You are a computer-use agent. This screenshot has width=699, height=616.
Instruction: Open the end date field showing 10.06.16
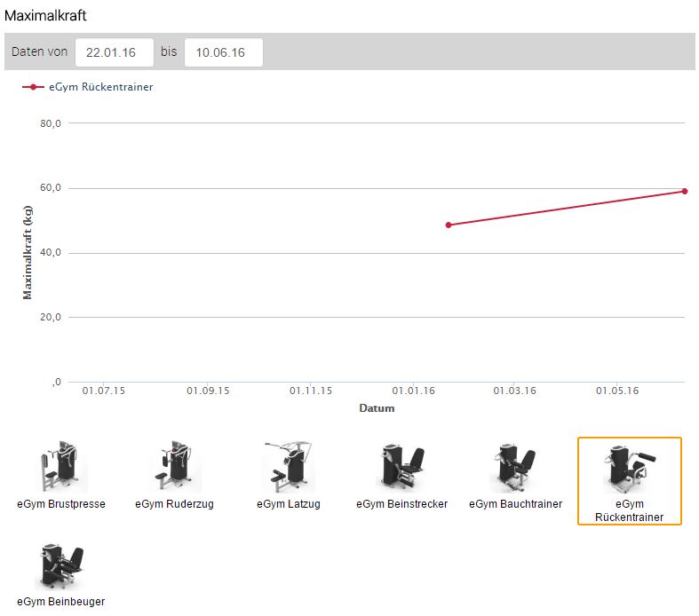(x=223, y=52)
